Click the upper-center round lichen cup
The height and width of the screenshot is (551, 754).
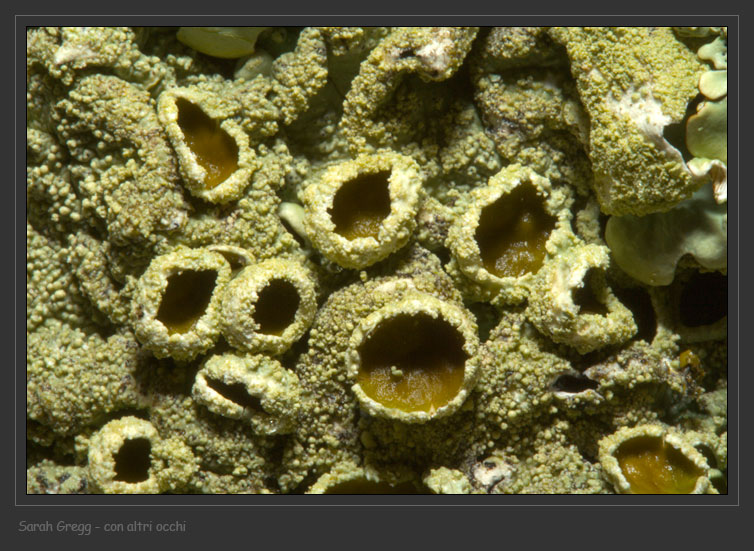coord(361,206)
